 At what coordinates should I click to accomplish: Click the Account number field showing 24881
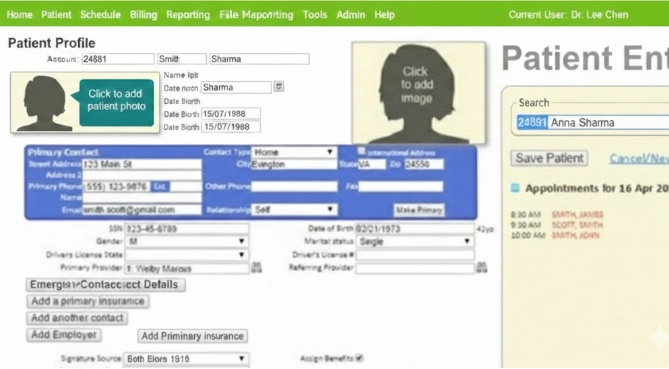pyautogui.click(x=118, y=59)
